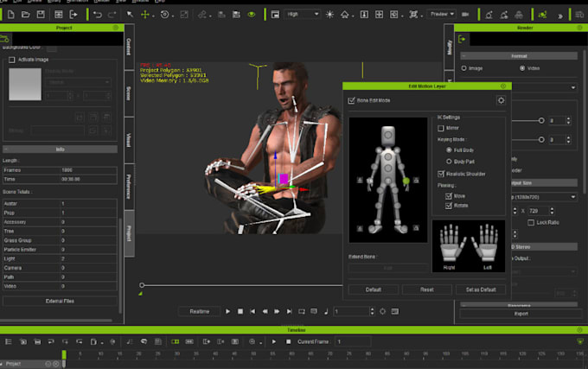Switch to the Project side tab
This screenshot has height=369, width=588.
pyautogui.click(x=129, y=233)
